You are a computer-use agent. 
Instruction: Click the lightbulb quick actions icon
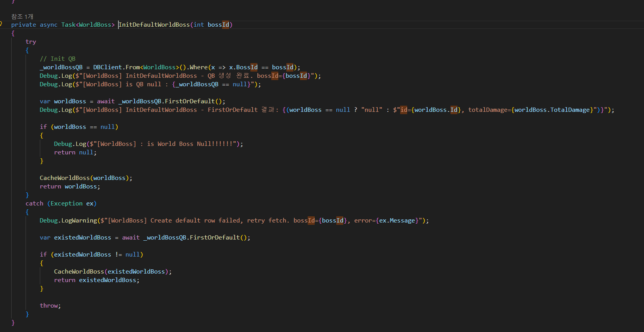(1, 24)
